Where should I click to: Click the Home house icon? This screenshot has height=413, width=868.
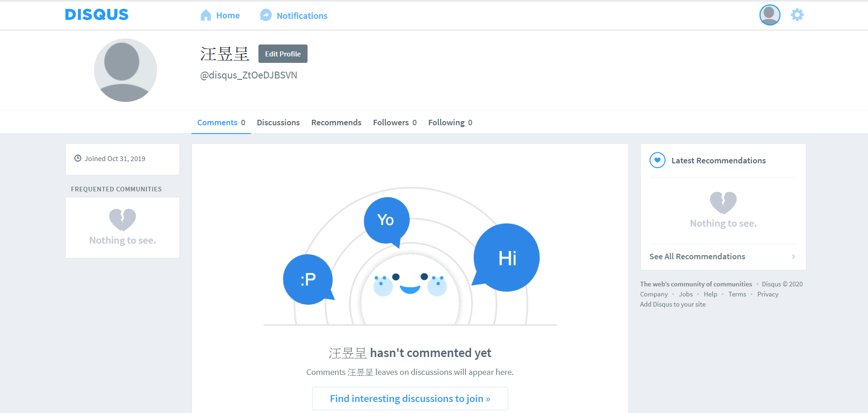[x=206, y=15]
